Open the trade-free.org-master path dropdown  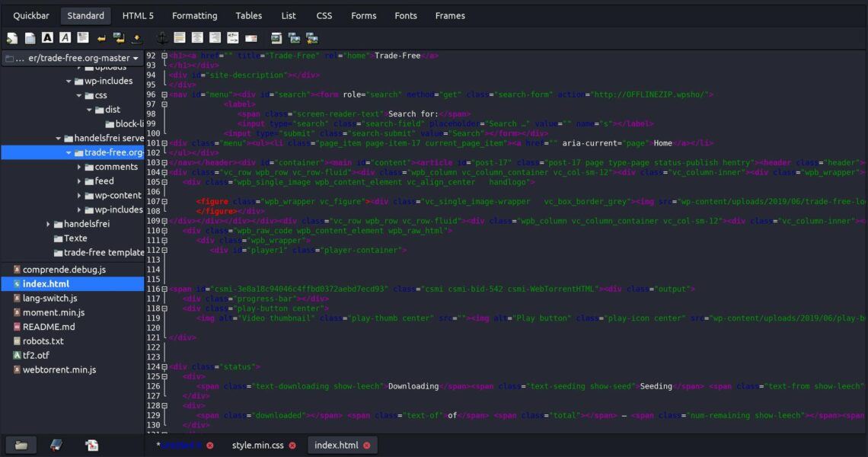click(x=72, y=58)
